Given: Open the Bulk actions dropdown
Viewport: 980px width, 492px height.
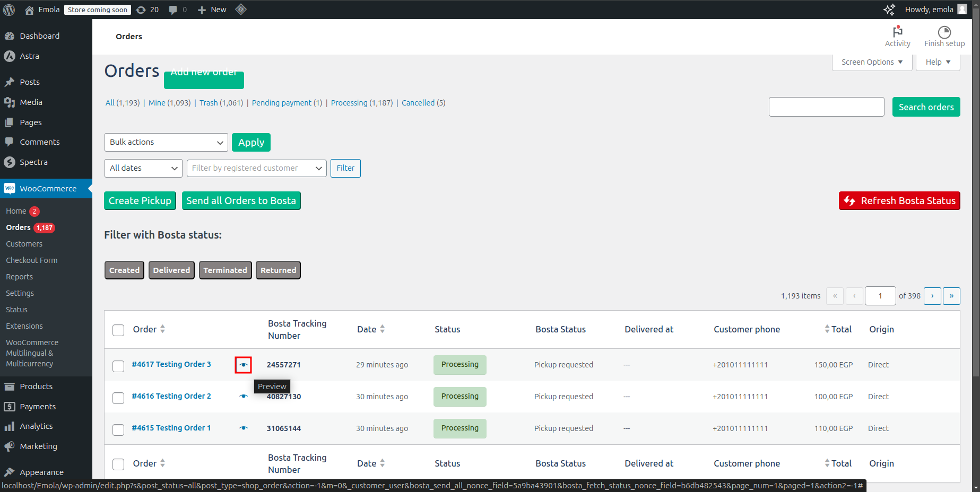Looking at the screenshot, I should (166, 142).
